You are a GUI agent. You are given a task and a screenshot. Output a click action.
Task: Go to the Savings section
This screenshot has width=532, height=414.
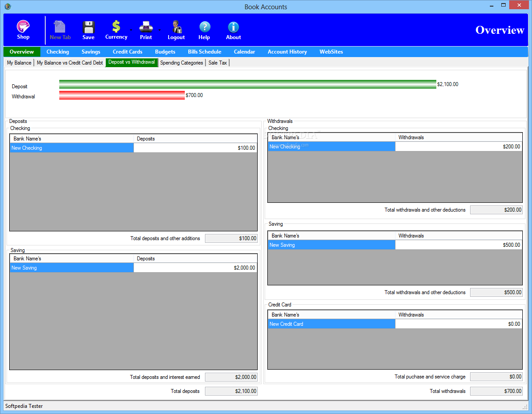[x=91, y=52]
